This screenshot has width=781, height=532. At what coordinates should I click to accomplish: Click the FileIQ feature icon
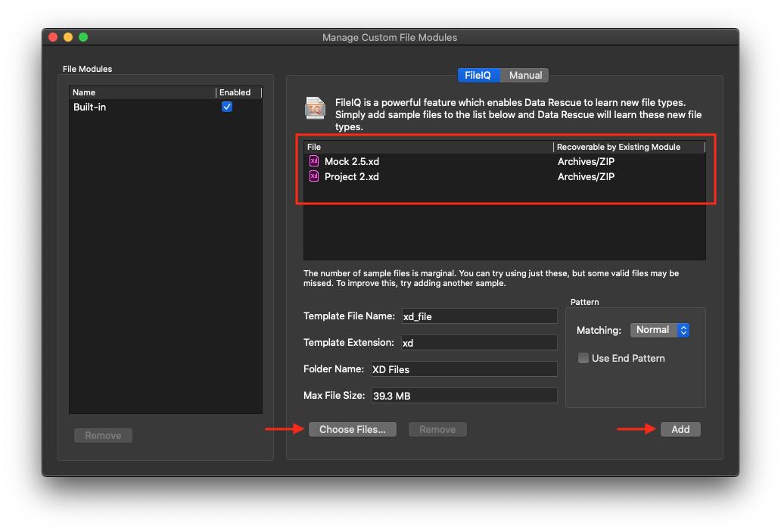316,108
